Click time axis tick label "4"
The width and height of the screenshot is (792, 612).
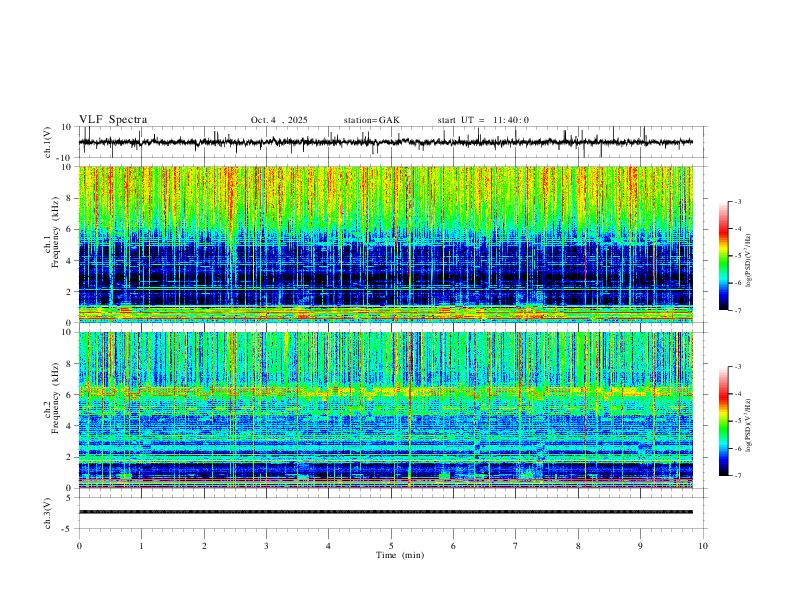tap(328, 546)
